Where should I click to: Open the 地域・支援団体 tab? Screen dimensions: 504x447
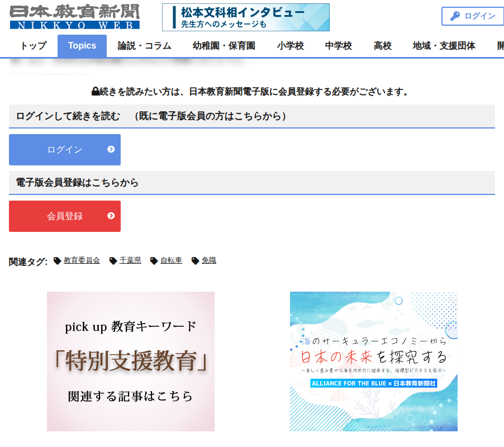point(444,46)
